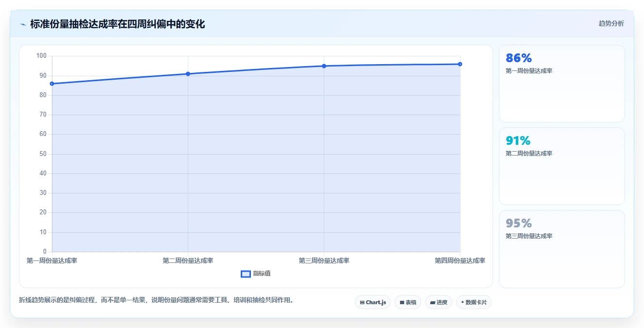Click the 第二周 data point on the line
The width and height of the screenshot is (644, 328).
(188, 74)
